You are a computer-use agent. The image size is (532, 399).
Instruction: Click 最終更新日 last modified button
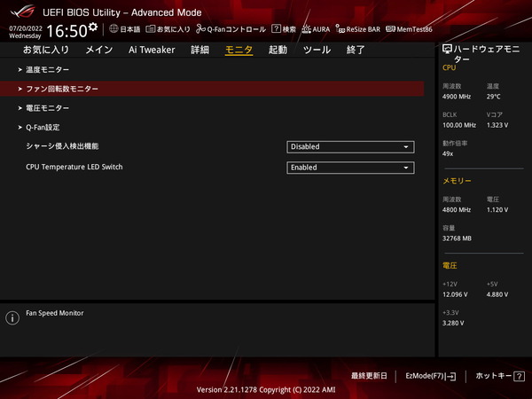pyautogui.click(x=369, y=376)
